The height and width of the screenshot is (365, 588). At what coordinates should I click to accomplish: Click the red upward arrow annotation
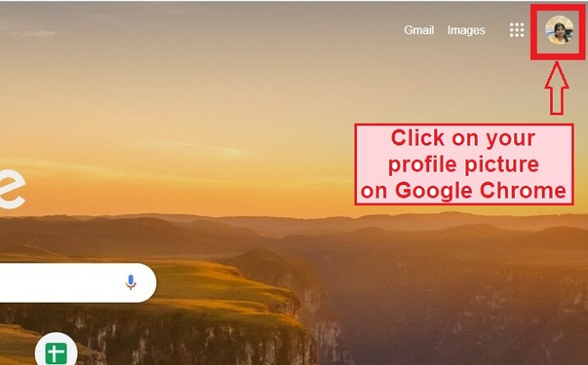pyautogui.click(x=556, y=88)
